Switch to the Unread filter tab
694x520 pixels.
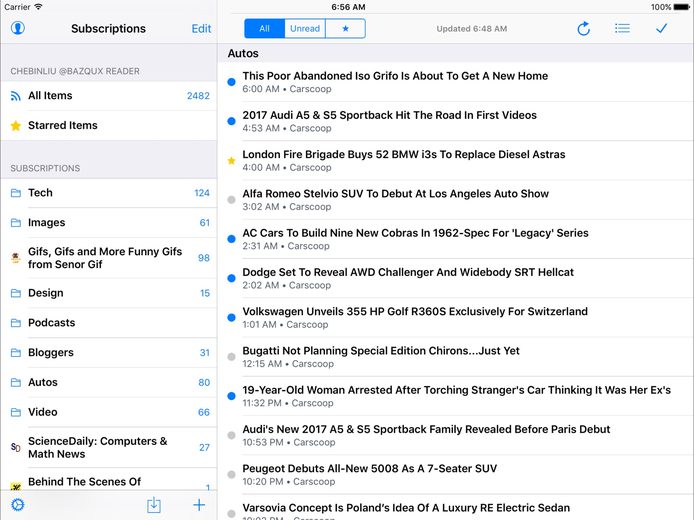point(305,28)
